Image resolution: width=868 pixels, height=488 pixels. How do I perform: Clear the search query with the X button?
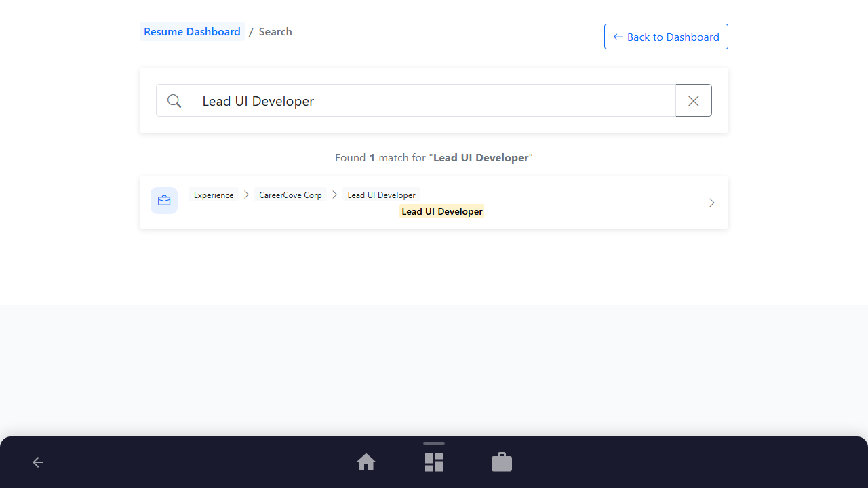pos(694,100)
